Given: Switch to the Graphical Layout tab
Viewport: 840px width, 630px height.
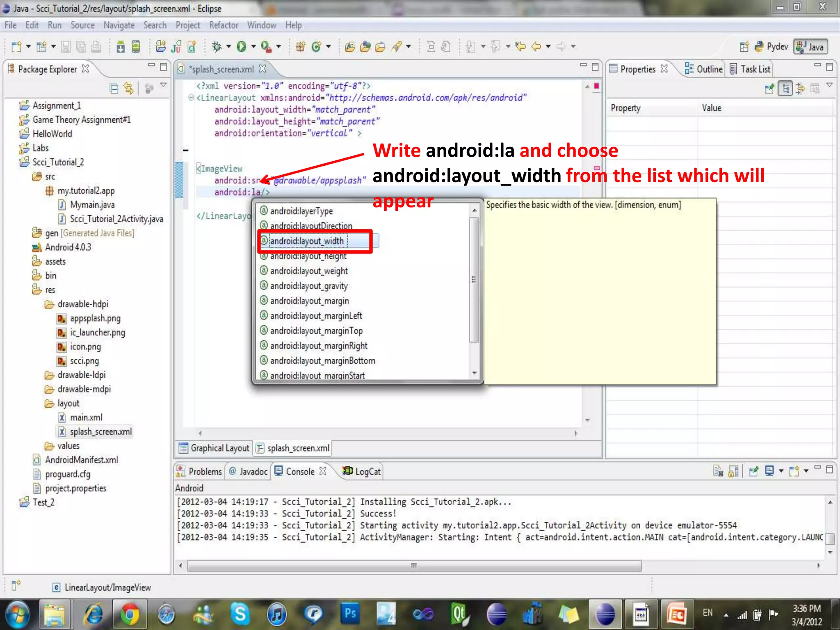Looking at the screenshot, I should point(215,448).
